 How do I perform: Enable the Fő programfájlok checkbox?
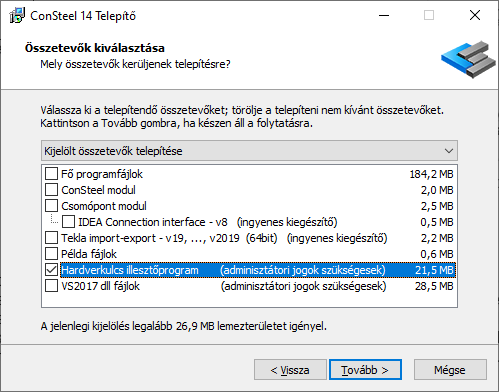(x=51, y=174)
